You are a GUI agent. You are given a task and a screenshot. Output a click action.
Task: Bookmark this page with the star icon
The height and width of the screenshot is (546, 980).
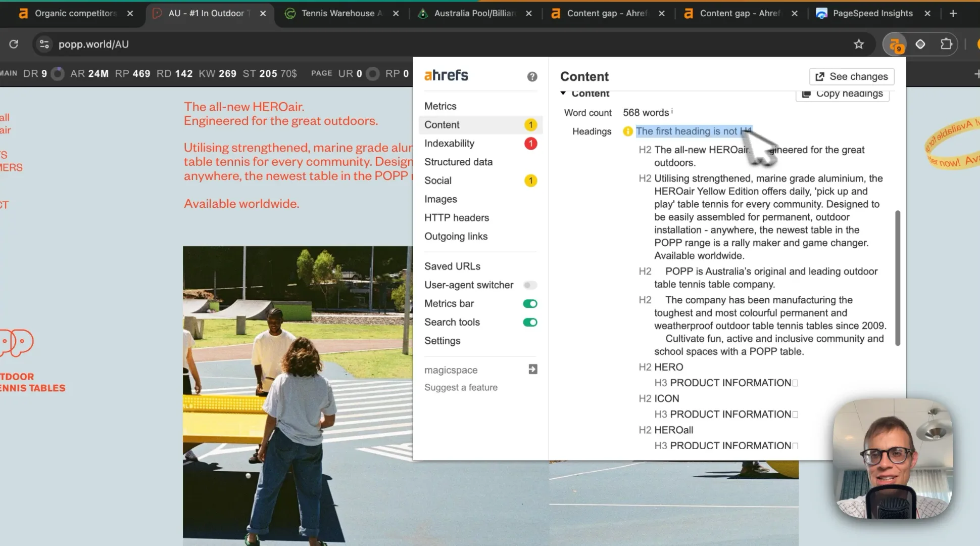point(858,44)
